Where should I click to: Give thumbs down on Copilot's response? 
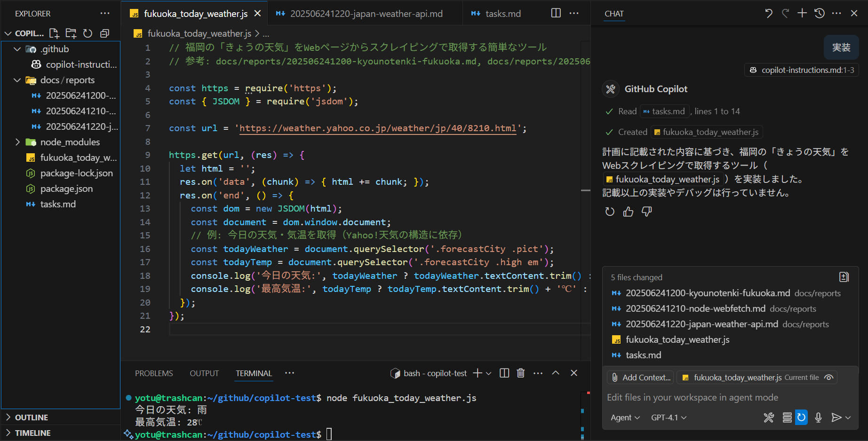pos(646,212)
